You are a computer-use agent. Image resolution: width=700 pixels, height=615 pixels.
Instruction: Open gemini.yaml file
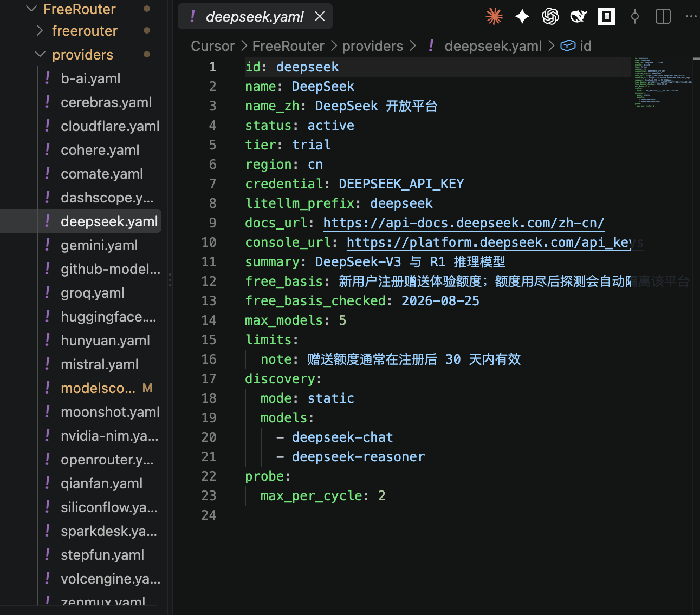pyautogui.click(x=99, y=245)
